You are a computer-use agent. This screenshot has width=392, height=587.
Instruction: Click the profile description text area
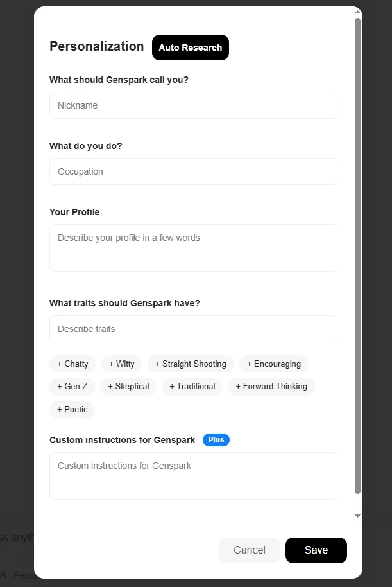click(x=193, y=248)
